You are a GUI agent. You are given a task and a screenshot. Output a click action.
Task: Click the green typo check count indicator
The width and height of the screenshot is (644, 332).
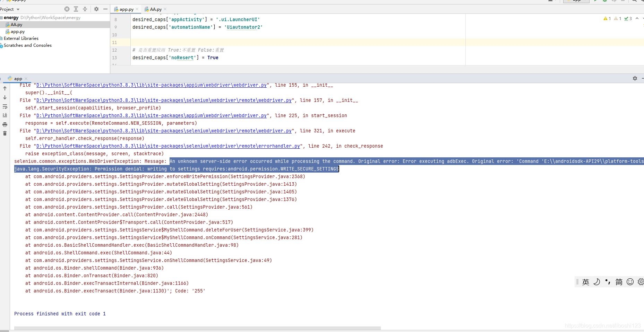pyautogui.click(x=628, y=19)
